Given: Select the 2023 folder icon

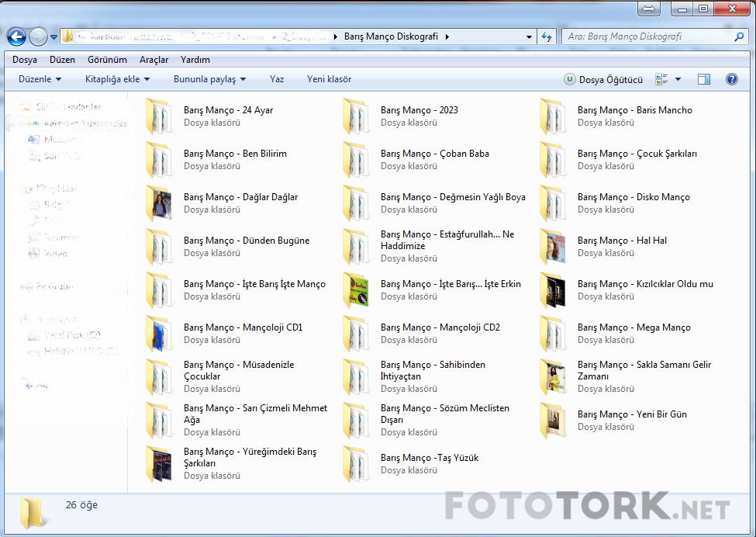Looking at the screenshot, I should 356,116.
